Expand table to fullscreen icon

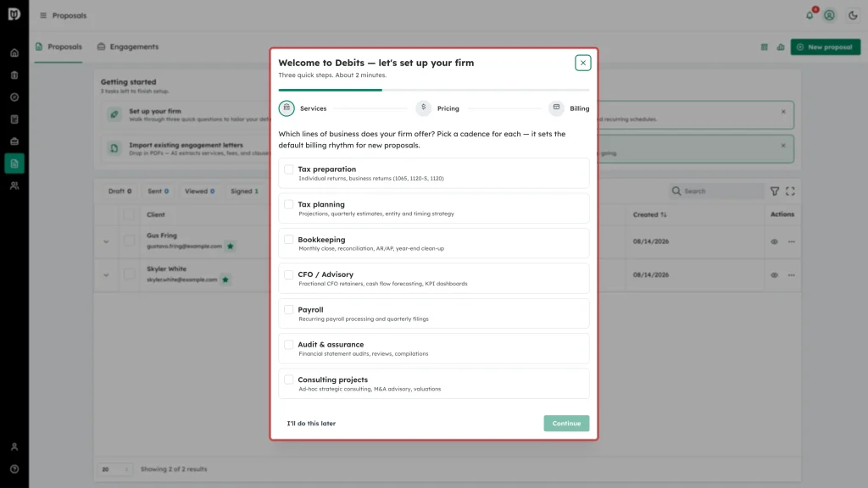[x=791, y=191]
